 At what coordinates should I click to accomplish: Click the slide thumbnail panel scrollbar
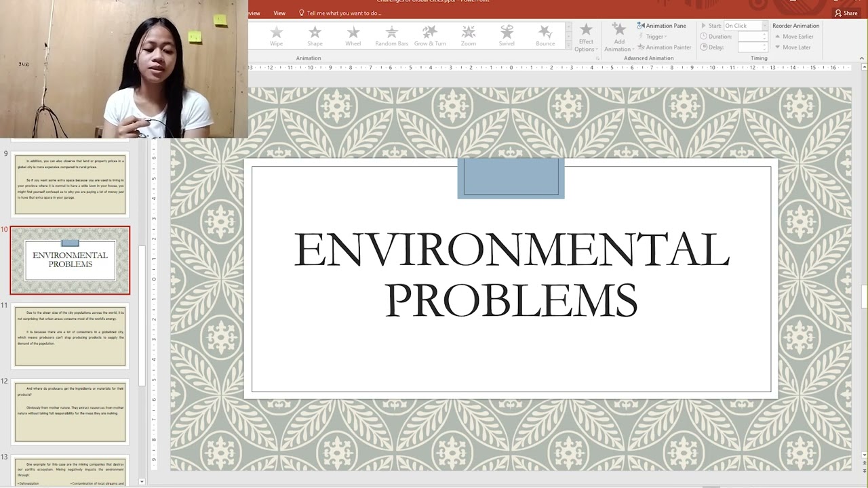(x=142, y=315)
